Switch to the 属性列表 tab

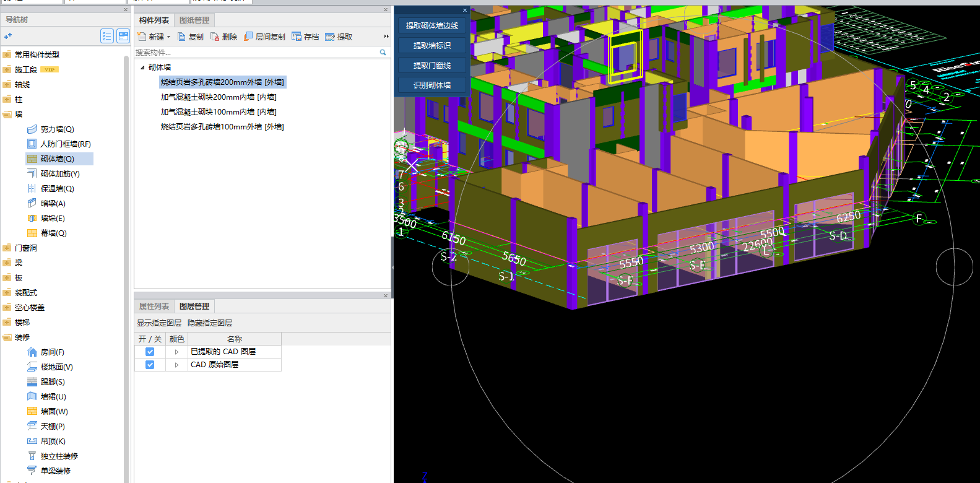tap(154, 307)
